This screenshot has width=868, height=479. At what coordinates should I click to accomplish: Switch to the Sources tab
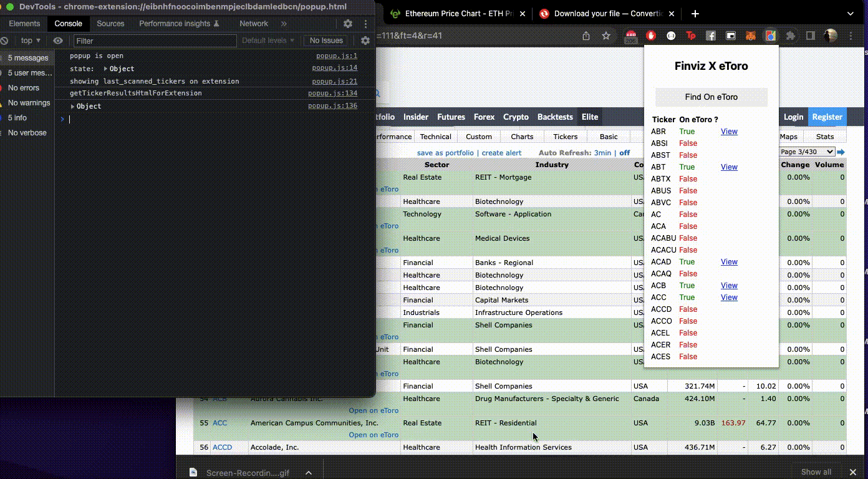(x=110, y=24)
